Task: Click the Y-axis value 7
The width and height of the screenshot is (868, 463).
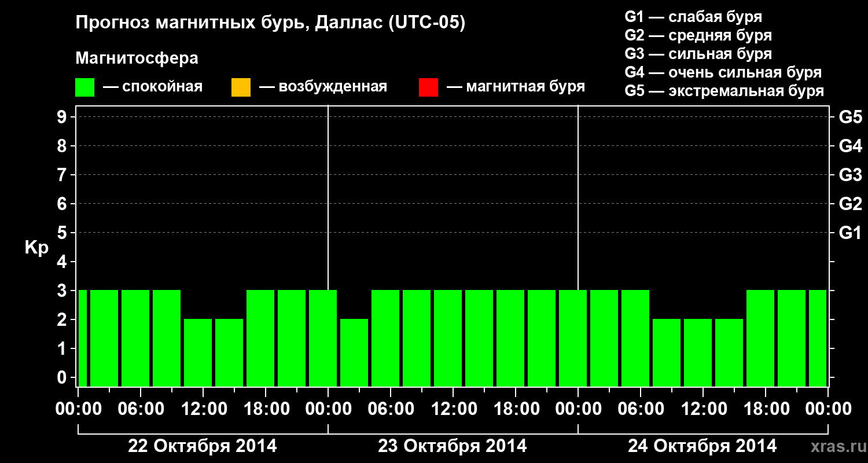Action: [63, 175]
